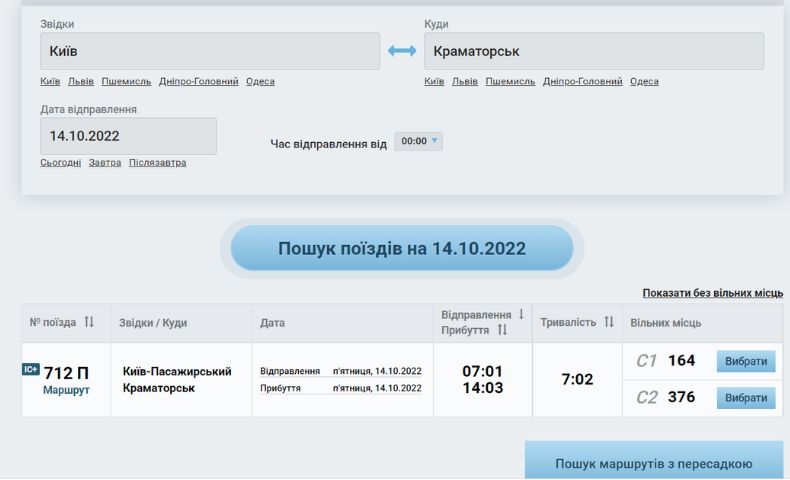Choose C2 class seats with Вибрати
Viewport: 790px width, 480px height.
click(x=746, y=398)
